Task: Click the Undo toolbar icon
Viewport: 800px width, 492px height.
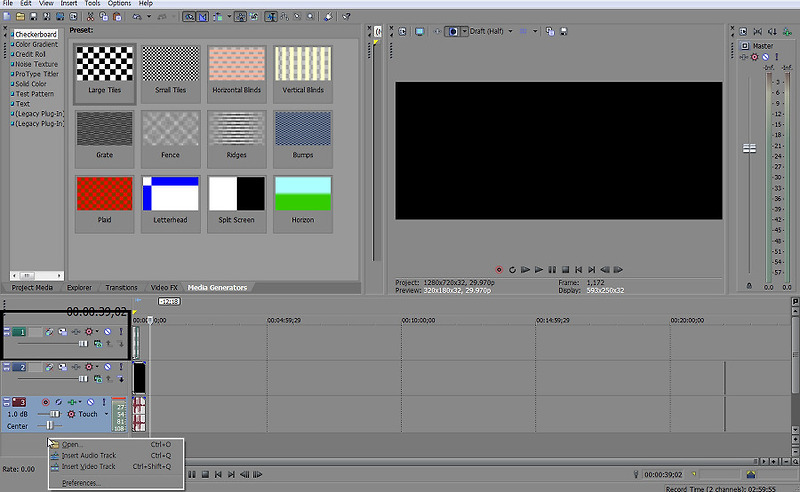Action: [137, 17]
